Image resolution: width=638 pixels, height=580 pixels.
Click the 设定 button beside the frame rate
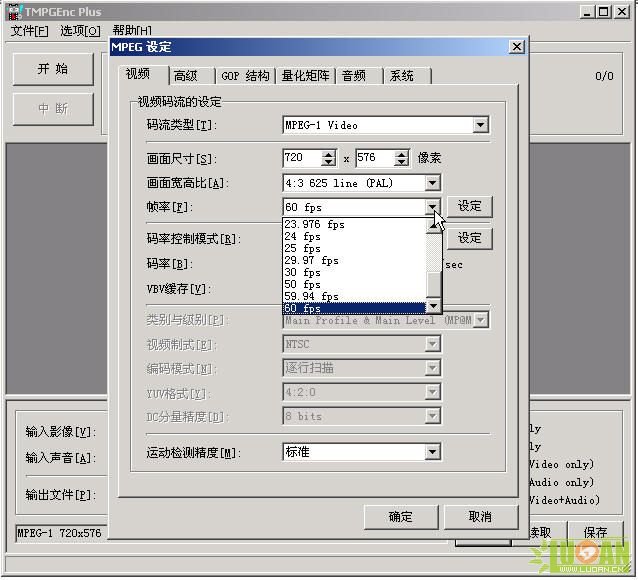(470, 206)
